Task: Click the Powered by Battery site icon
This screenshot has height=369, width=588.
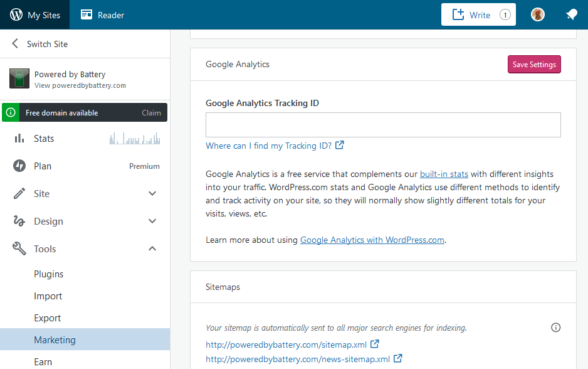Action: 19,79
